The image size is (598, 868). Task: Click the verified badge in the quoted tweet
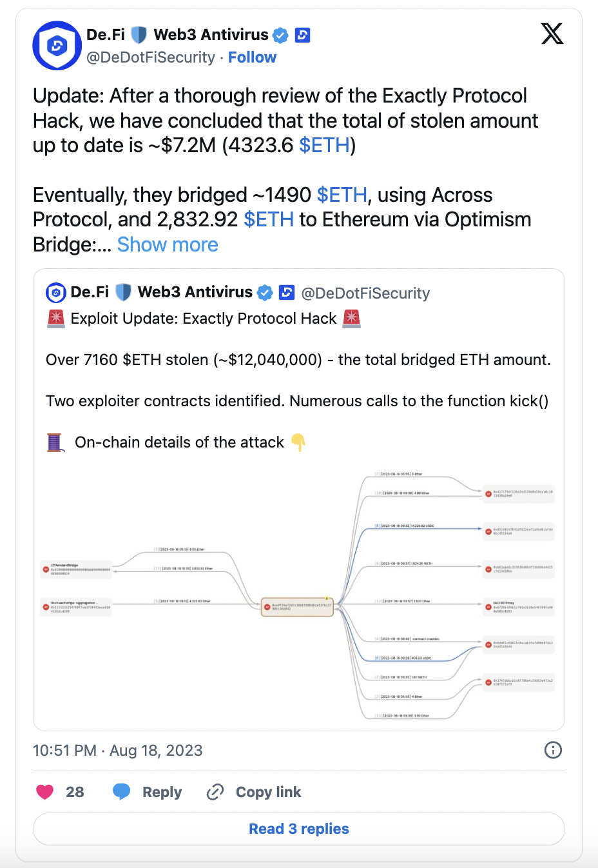pos(265,293)
